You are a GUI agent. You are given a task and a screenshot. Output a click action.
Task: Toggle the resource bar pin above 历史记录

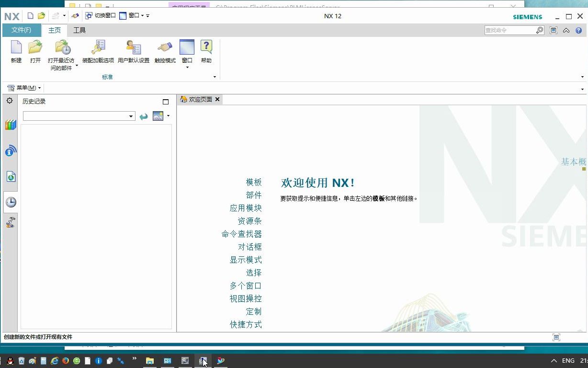pos(165,102)
